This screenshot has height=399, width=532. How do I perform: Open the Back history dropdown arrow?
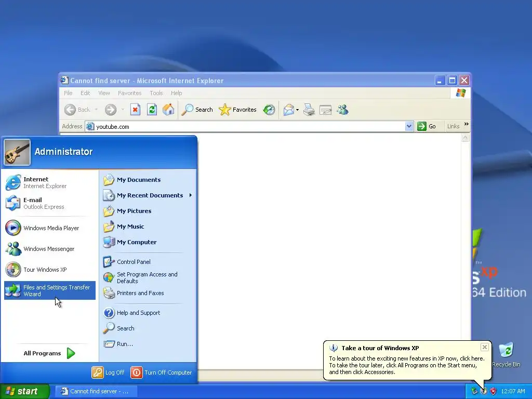[x=96, y=110]
